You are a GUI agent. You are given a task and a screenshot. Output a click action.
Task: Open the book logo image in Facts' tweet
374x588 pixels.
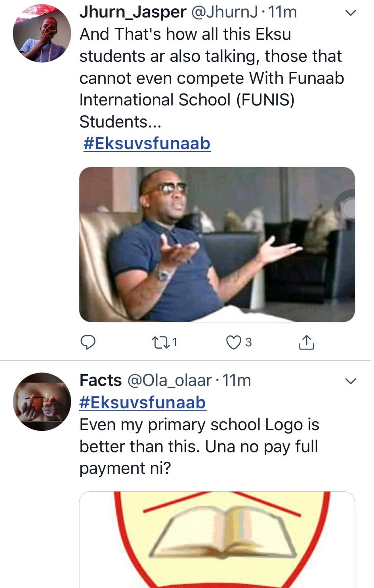click(217, 540)
